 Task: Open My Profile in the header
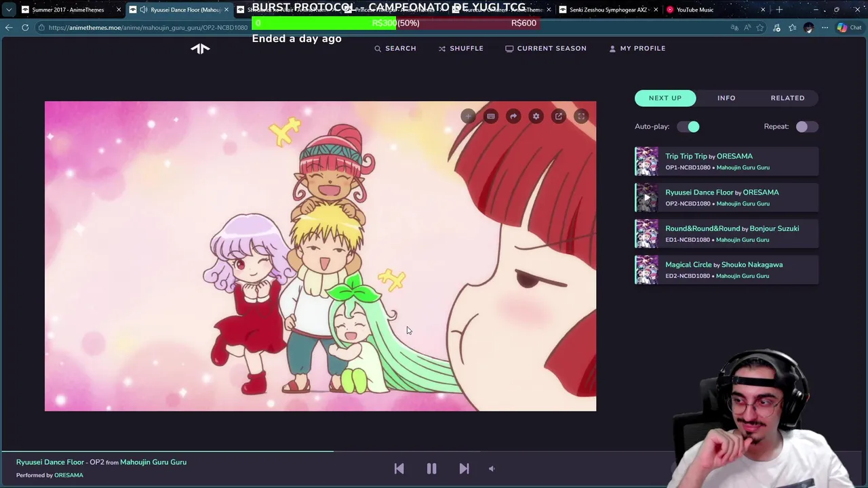[637, 48]
